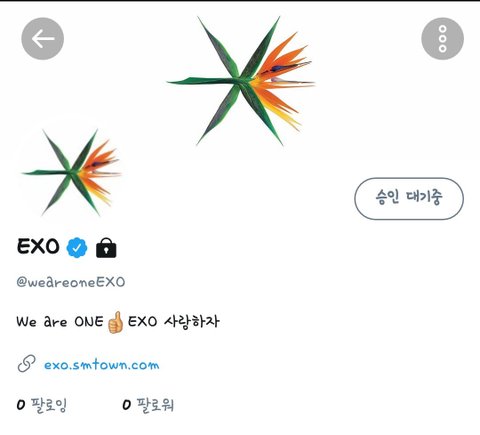Image resolution: width=480 pixels, height=435 pixels.
Task: Open the three-dot more options menu
Action: 442,39
